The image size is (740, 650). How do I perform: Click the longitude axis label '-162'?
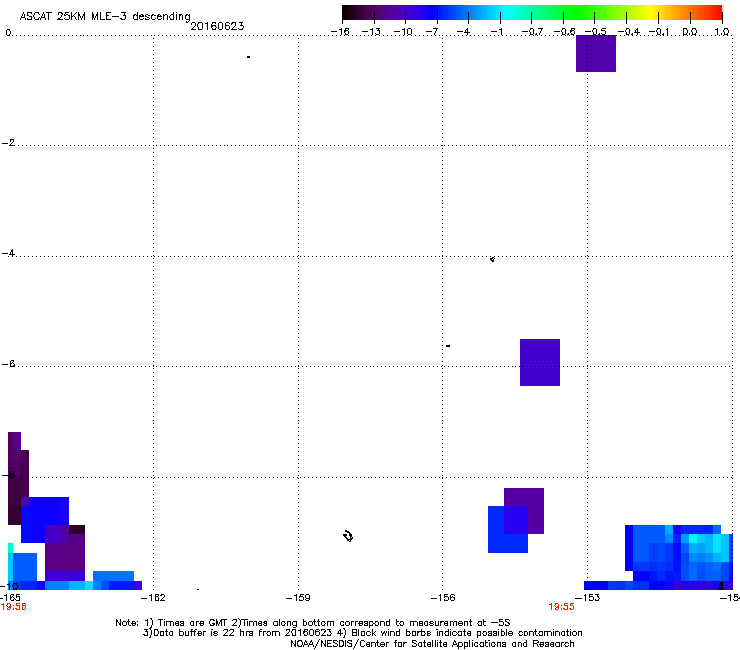(x=154, y=598)
